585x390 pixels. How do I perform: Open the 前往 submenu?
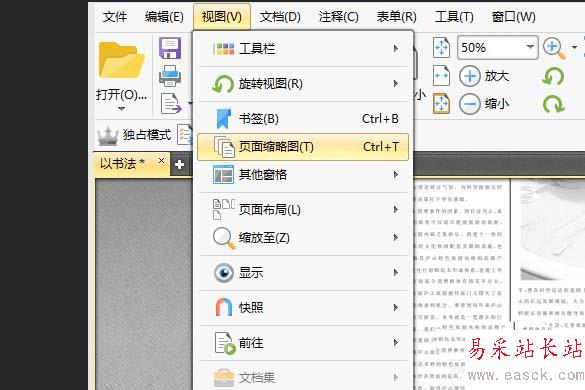303,343
